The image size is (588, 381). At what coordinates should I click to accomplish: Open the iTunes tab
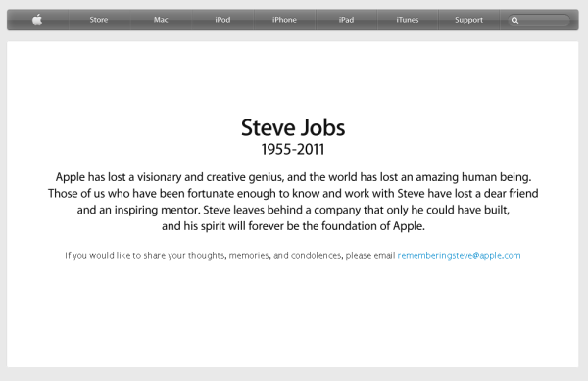click(x=408, y=20)
